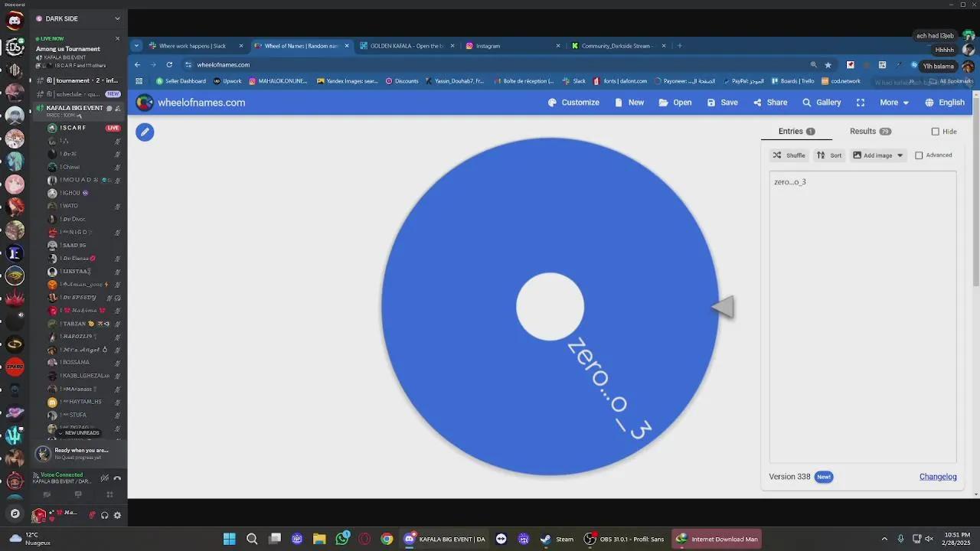Shuffle the wheel entries
The image size is (980, 551).
pyautogui.click(x=789, y=155)
